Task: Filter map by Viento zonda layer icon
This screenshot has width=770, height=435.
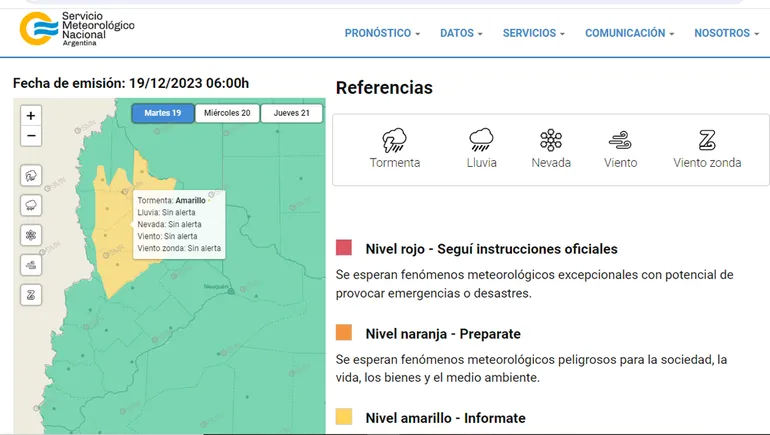Action: 31,295
